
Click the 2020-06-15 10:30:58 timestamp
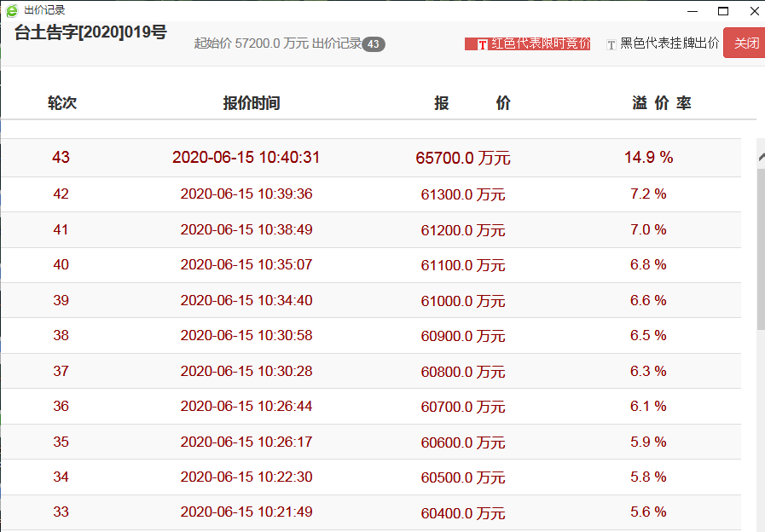pyautogui.click(x=246, y=335)
